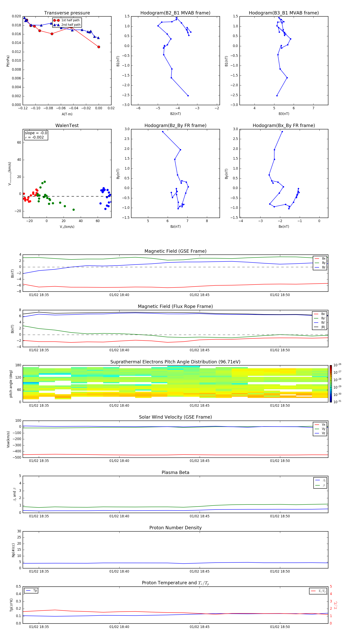Click the 'Bx' entry in GSE legend
Image resolution: width=351 pixels, height=644 pixels.
tap(320, 259)
